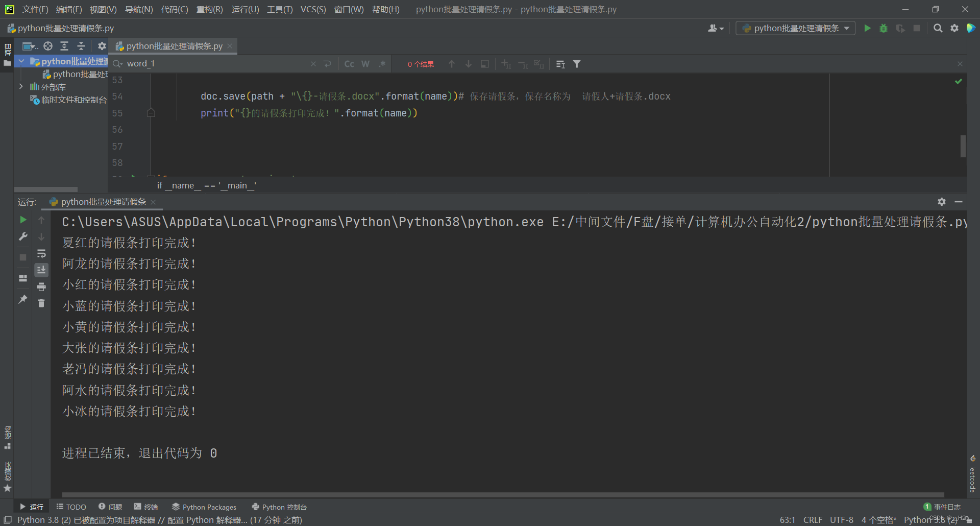Close the run tab python批量处理请假条
The height and width of the screenshot is (526, 980).
153,202
